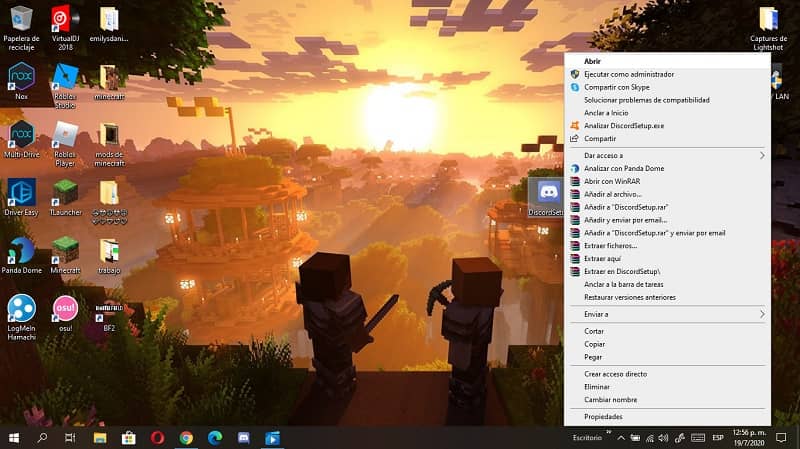Select the minecraft folder icon
This screenshot has width=800, height=449.
109,82
